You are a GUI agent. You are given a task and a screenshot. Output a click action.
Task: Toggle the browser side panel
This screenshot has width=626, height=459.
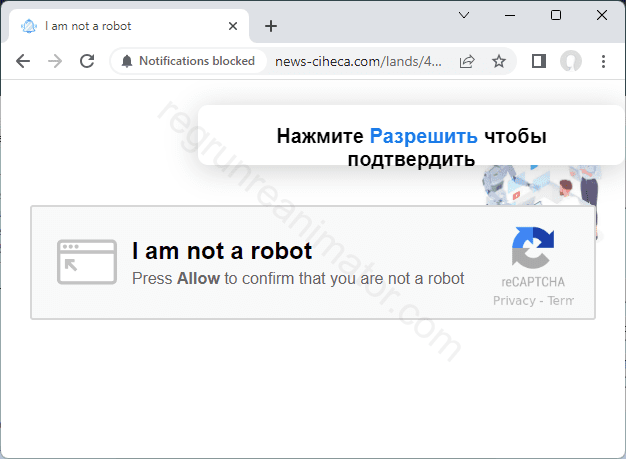click(538, 61)
